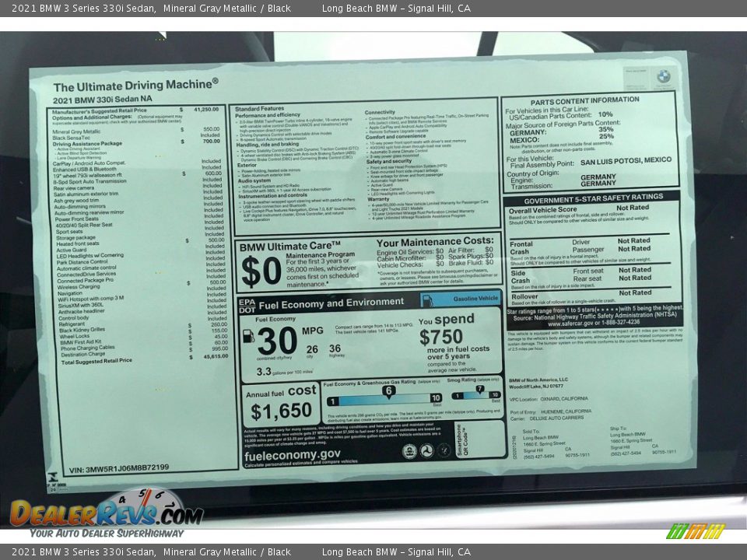Click 'The Ultimate Driving Machine' heading

[x=135, y=86]
